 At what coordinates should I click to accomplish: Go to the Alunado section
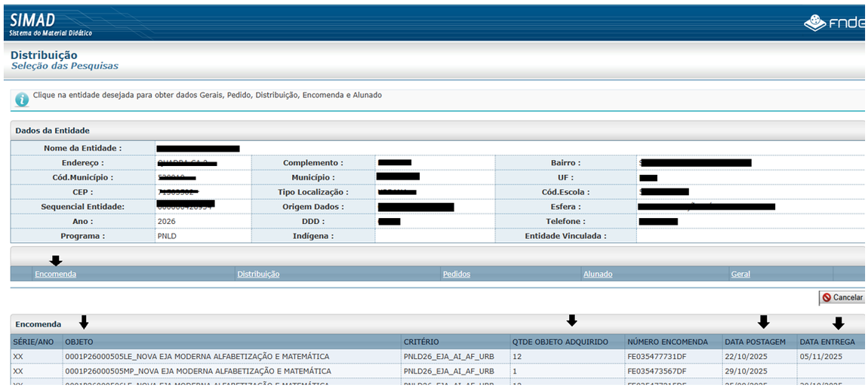tap(598, 274)
